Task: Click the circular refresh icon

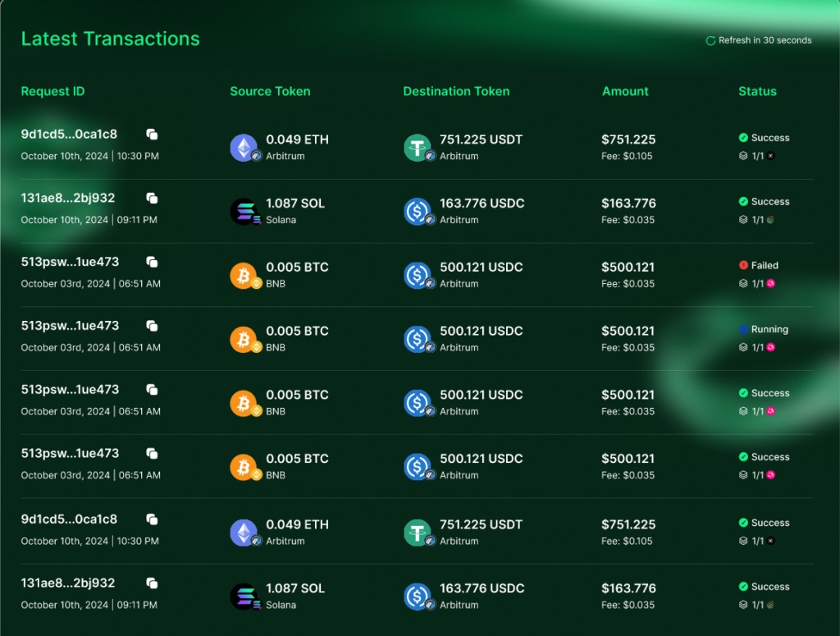Action: tap(710, 41)
